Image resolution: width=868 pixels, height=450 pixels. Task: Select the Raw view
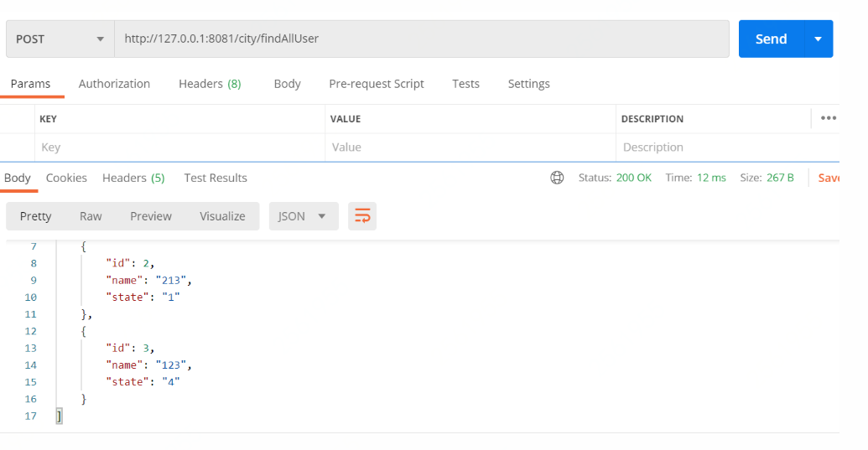(91, 216)
